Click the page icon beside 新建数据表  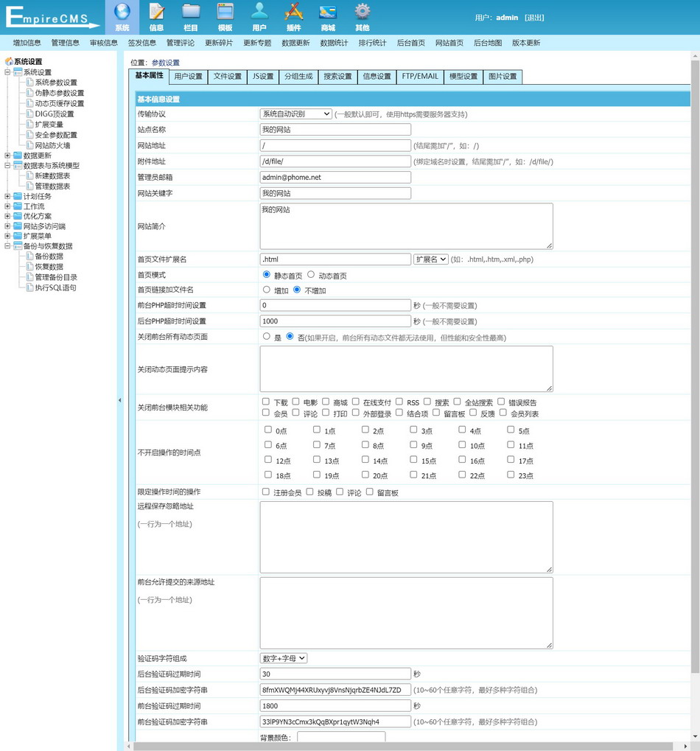(29, 176)
